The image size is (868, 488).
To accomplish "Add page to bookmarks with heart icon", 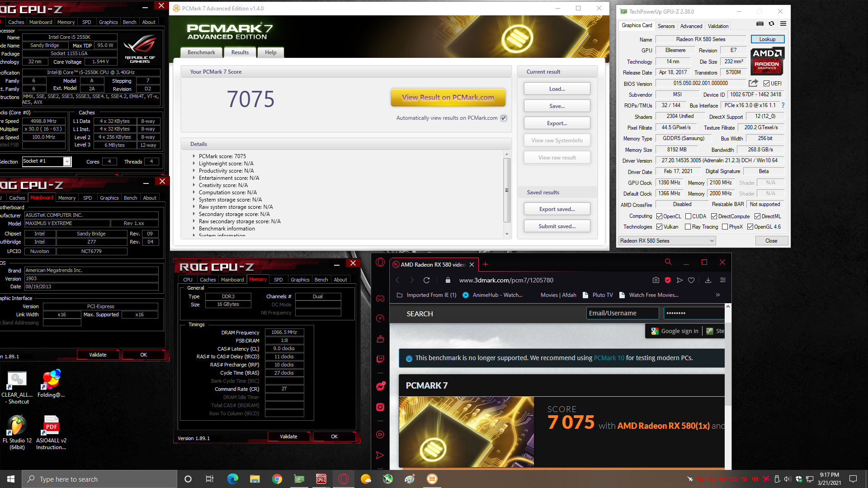I will click(x=691, y=280).
